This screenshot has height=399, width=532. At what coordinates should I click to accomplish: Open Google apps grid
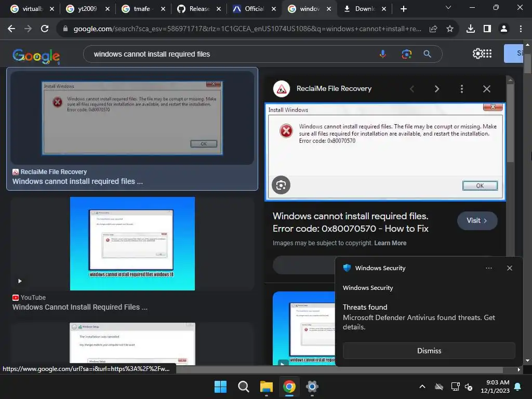(x=487, y=54)
